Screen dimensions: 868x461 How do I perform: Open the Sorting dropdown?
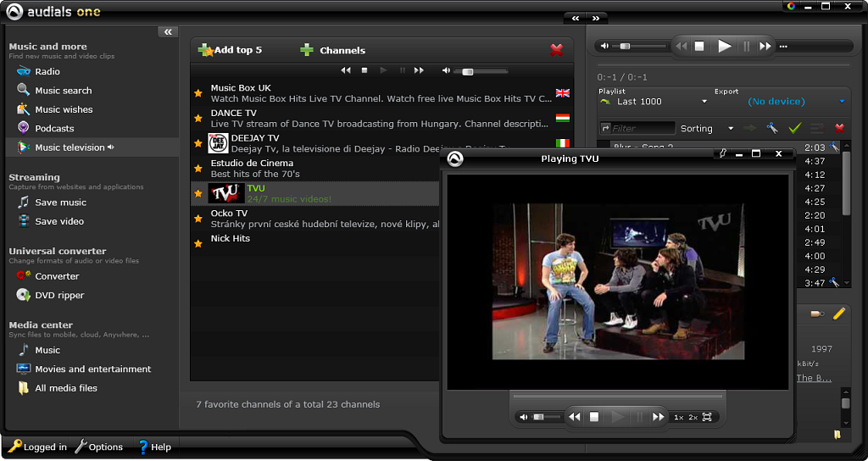(707, 129)
